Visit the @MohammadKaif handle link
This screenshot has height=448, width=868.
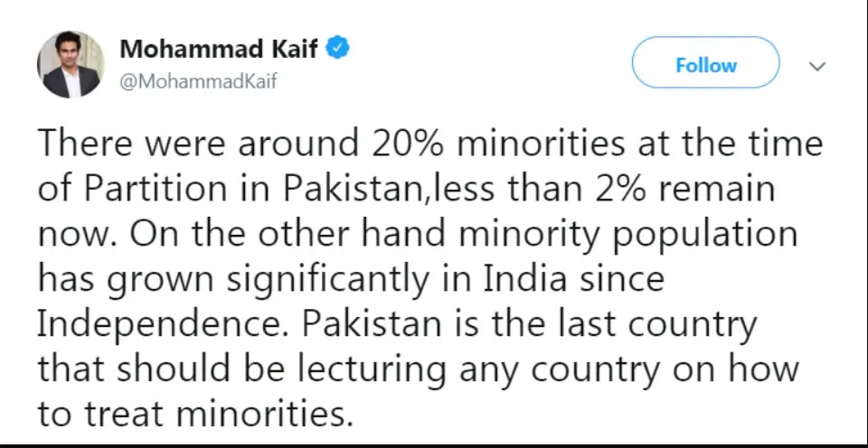[198, 82]
